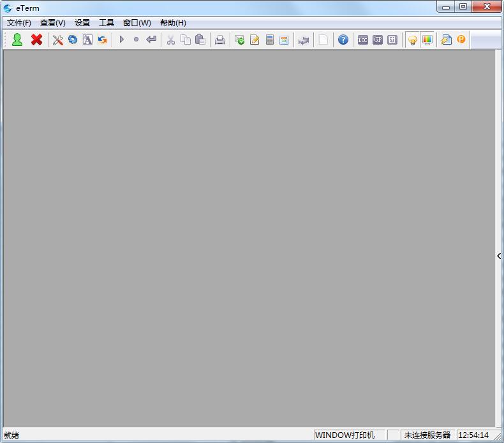Click the blue question mark help icon
The width and height of the screenshot is (504, 443).
[x=343, y=40]
